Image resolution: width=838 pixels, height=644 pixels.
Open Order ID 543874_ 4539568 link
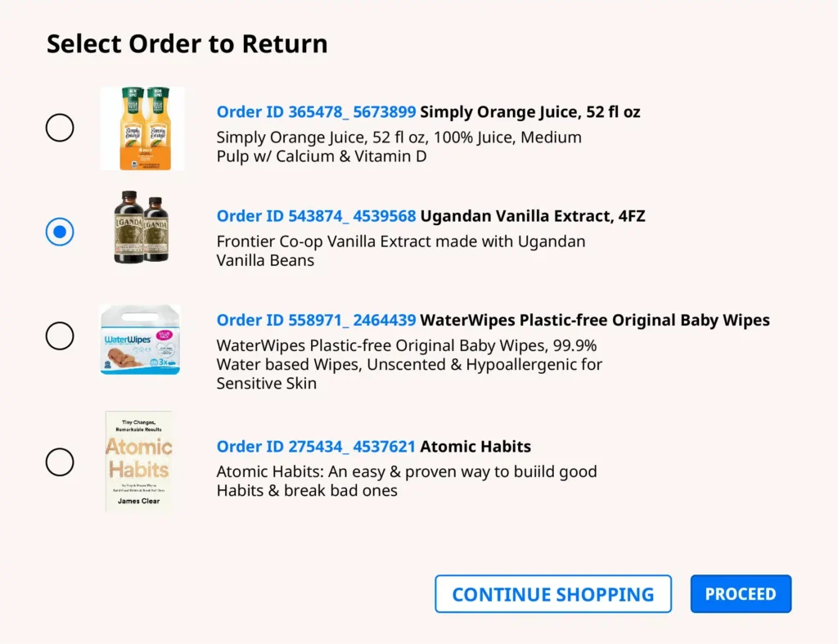point(316,216)
